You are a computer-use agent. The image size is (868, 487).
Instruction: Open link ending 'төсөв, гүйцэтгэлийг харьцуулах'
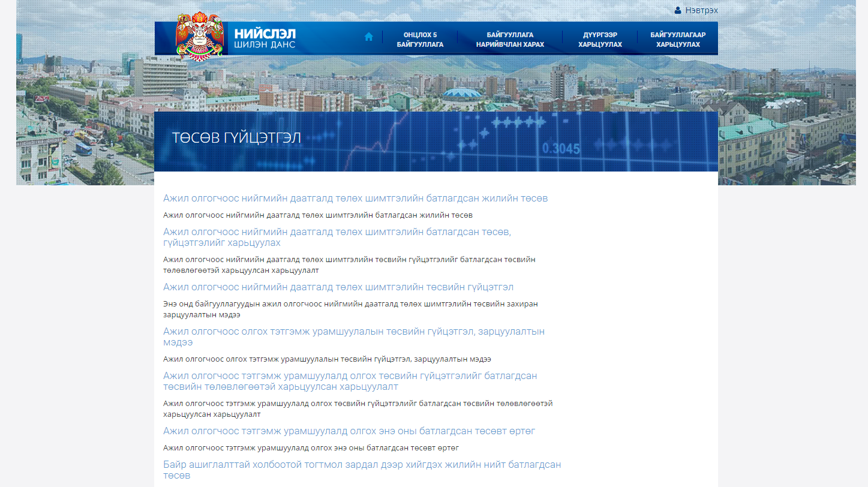click(x=337, y=238)
